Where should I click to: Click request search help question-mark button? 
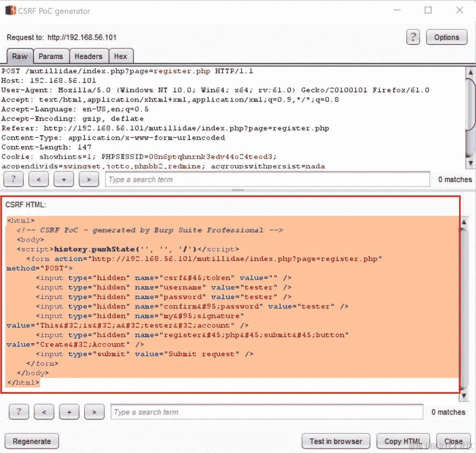pyautogui.click(x=13, y=179)
